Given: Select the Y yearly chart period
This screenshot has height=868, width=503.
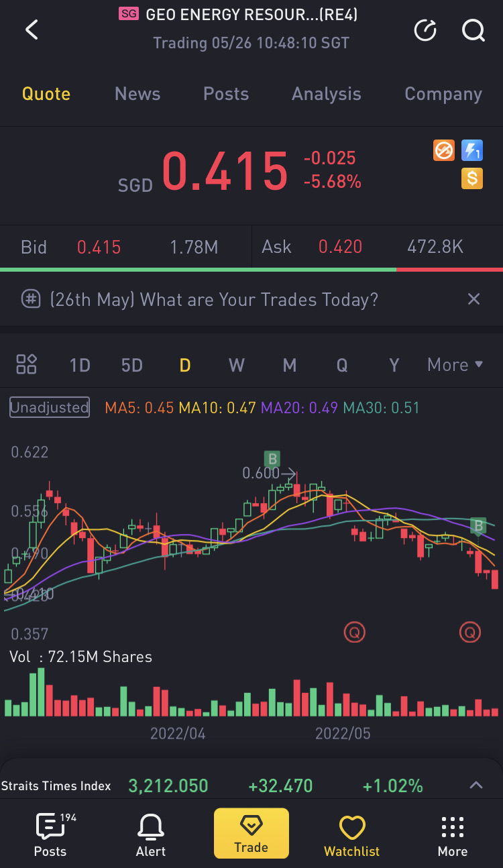Looking at the screenshot, I should [x=394, y=365].
